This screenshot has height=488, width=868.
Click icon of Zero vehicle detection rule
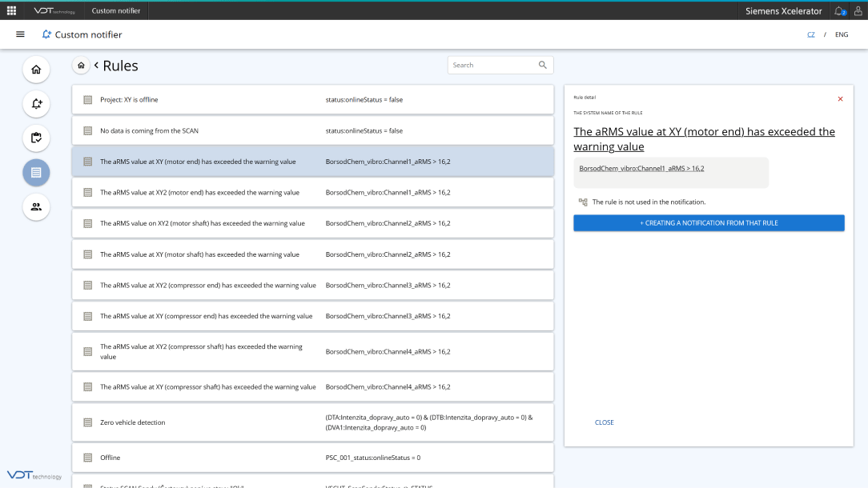(x=88, y=422)
